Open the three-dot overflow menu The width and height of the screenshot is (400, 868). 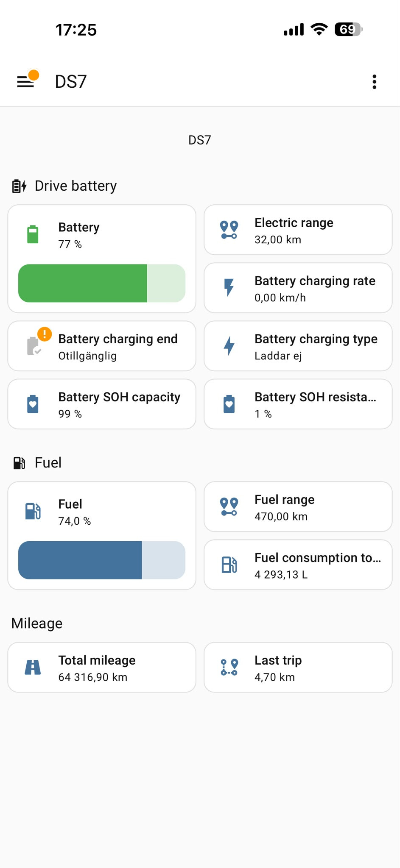[x=374, y=82]
